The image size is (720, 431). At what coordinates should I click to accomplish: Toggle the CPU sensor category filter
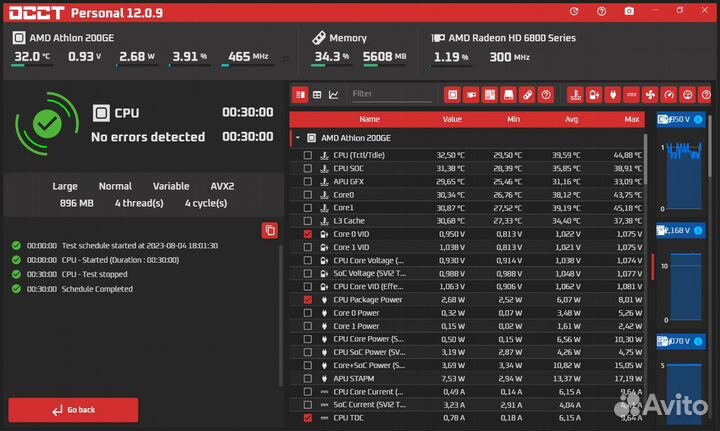(452, 95)
